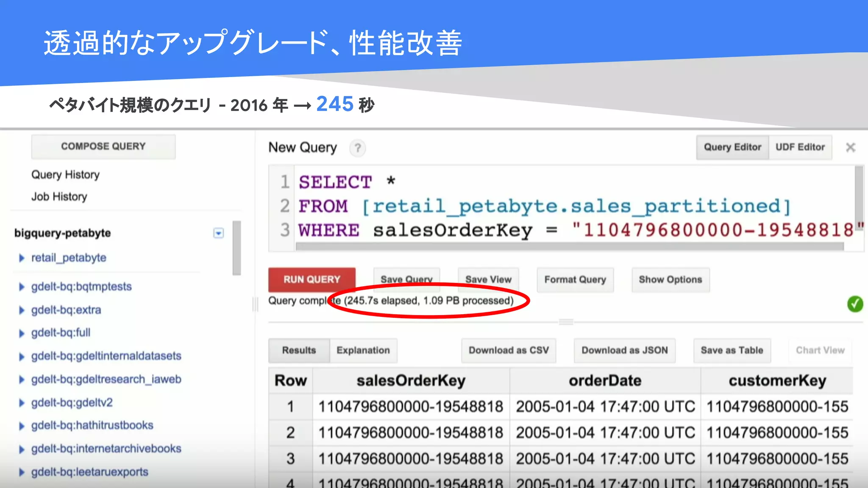
Task: Click the gdelt-bq:full dataset name
Action: [x=61, y=333]
